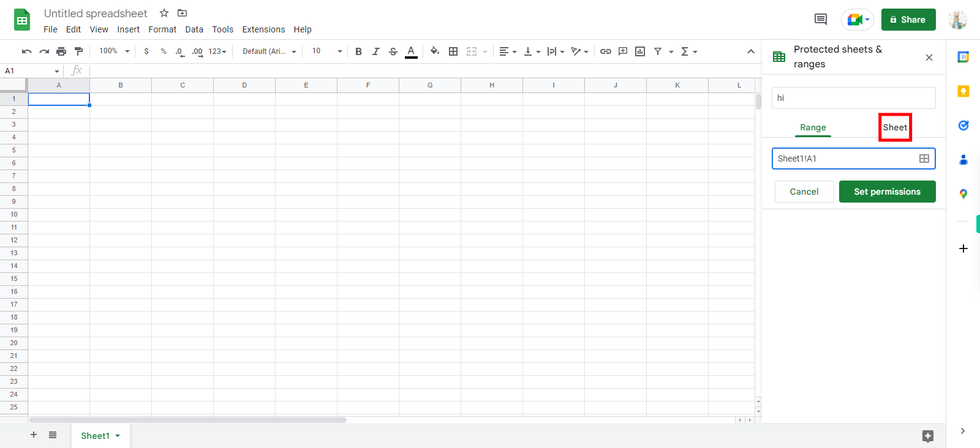The image size is (980, 448).
Task: Switch to the Range tab
Action: click(x=813, y=127)
